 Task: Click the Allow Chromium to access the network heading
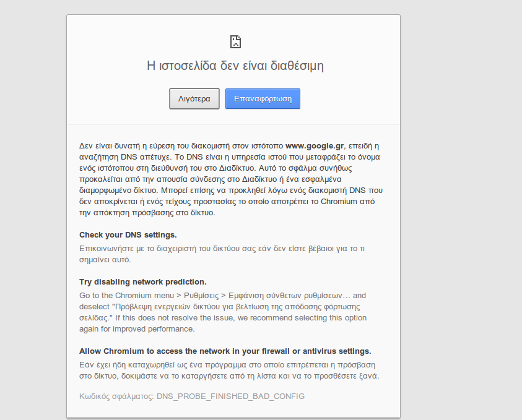[225, 351]
